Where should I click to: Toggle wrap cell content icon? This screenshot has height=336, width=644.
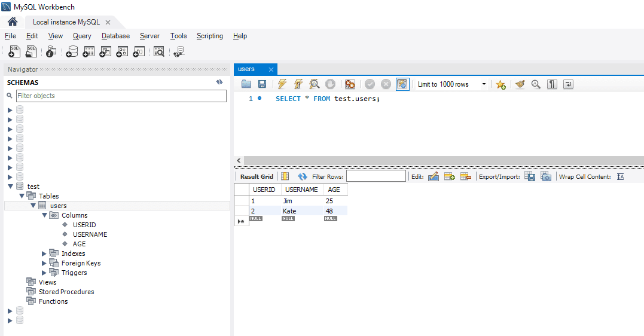(x=621, y=176)
